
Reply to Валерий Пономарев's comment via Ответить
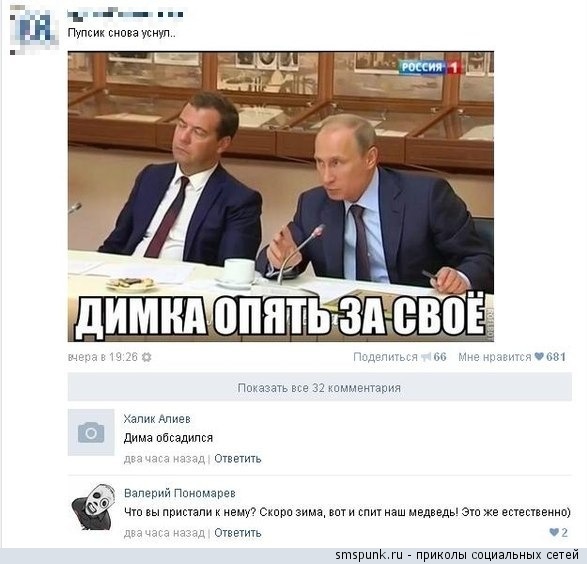pyautogui.click(x=238, y=533)
